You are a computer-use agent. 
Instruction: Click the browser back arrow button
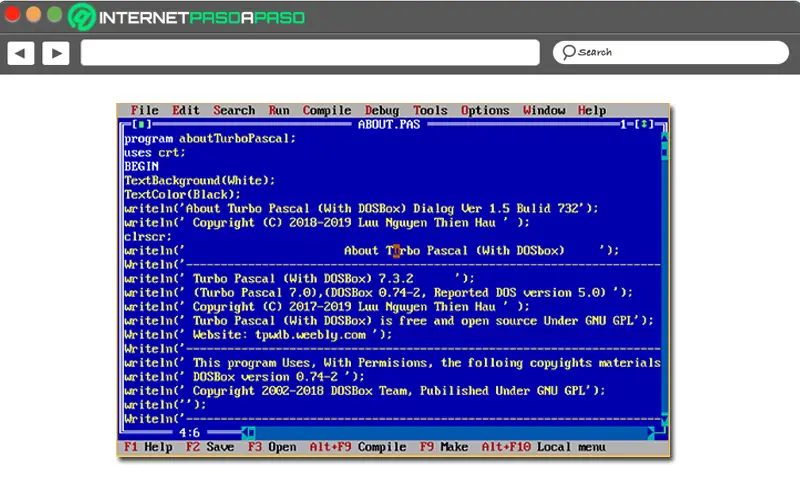[20, 53]
